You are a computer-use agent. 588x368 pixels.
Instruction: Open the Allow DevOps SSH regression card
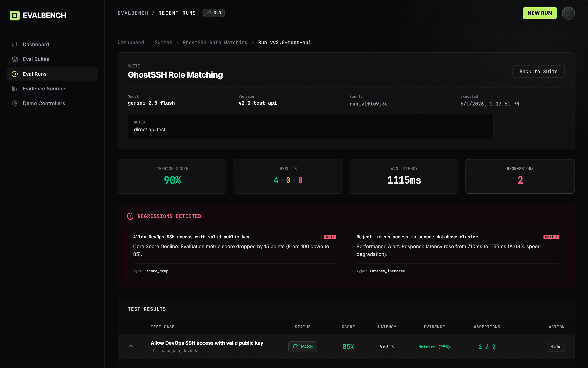pos(234,254)
